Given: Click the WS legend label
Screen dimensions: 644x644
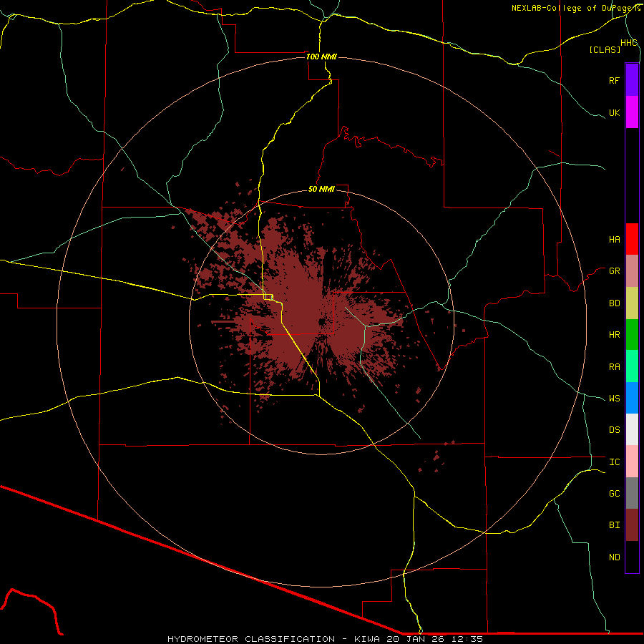Looking at the screenshot, I should point(614,398).
